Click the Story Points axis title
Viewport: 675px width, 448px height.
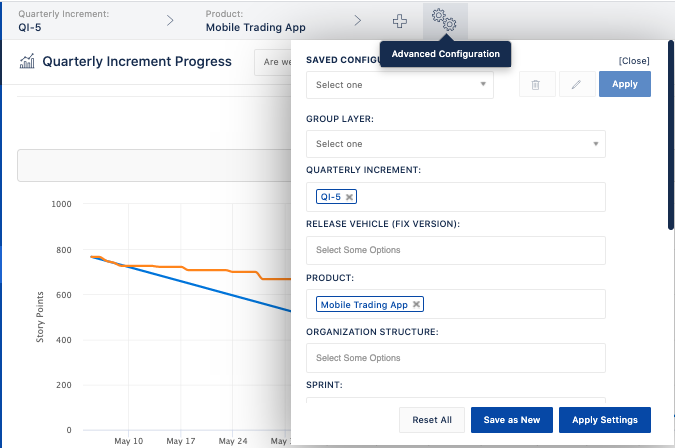(x=40, y=317)
